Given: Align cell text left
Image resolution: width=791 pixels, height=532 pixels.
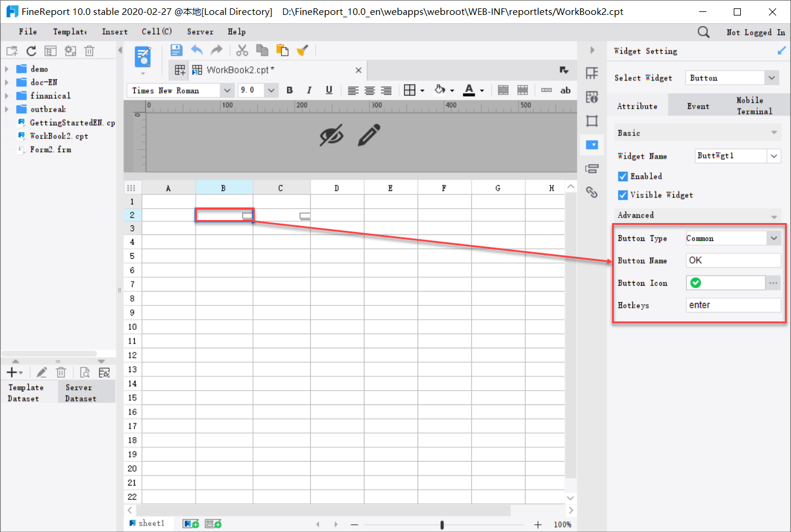Looking at the screenshot, I should point(353,90).
